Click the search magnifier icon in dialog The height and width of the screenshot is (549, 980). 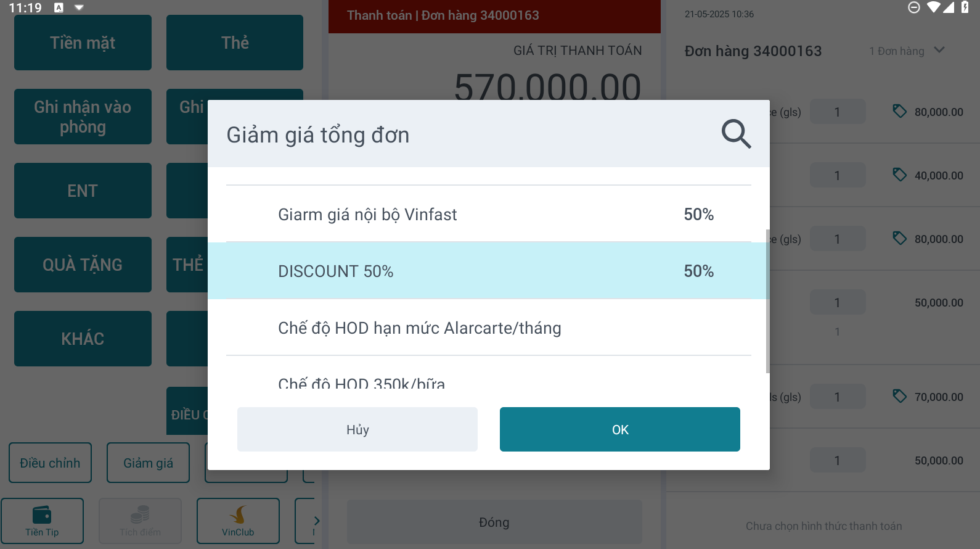tap(736, 134)
